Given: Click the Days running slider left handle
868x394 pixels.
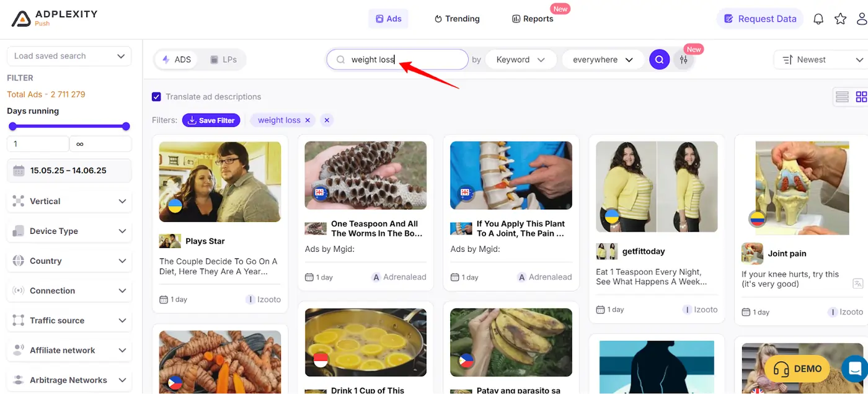Looking at the screenshot, I should (x=12, y=127).
